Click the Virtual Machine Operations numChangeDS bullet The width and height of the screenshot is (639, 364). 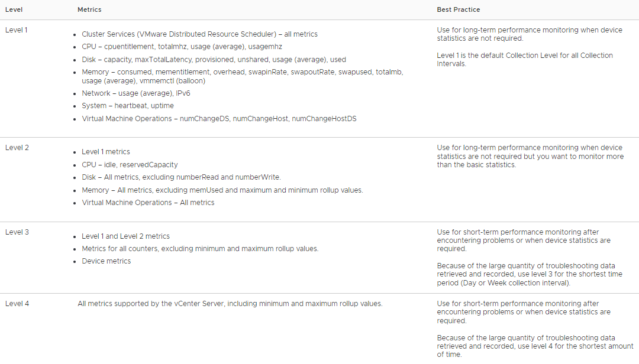point(219,119)
